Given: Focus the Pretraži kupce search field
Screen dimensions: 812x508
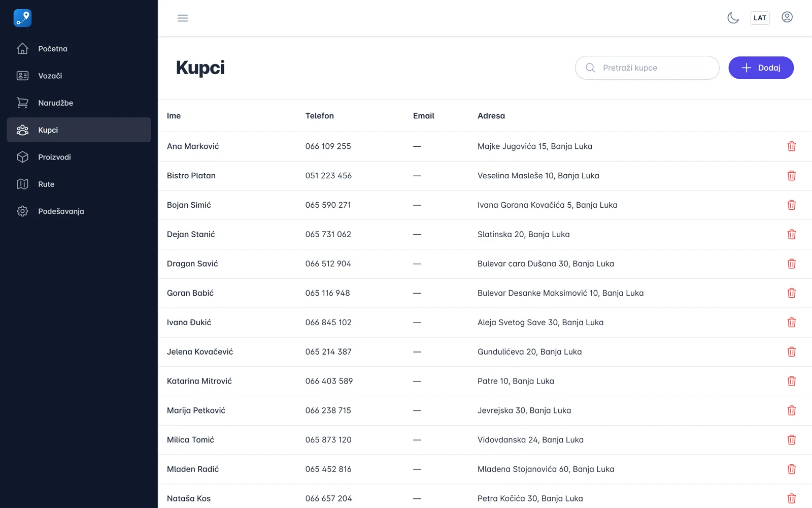Looking at the screenshot, I should click(x=647, y=68).
